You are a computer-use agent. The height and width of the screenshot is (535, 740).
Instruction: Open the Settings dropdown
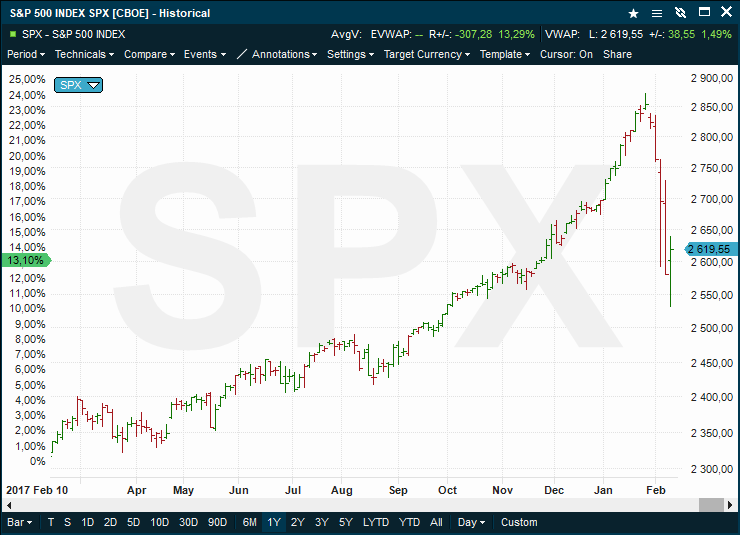click(x=351, y=54)
